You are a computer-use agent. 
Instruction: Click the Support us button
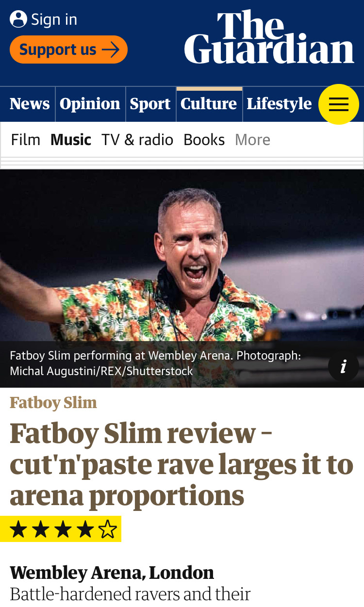click(x=68, y=49)
